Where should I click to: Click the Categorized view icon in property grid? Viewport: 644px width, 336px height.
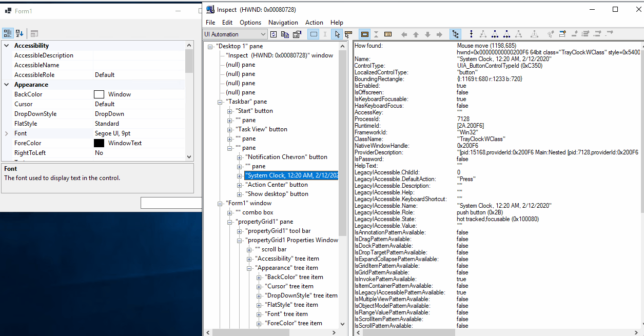click(8, 33)
